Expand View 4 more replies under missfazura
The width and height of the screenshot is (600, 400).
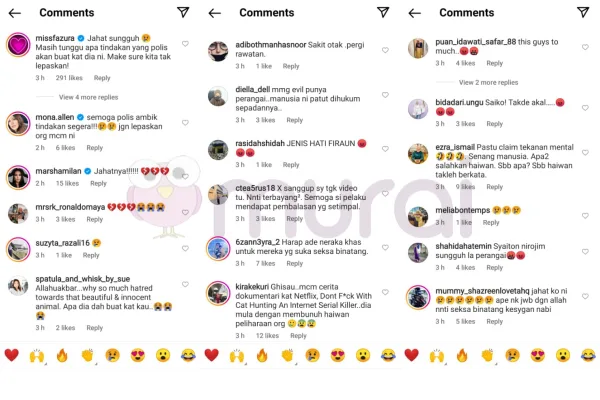88,97
